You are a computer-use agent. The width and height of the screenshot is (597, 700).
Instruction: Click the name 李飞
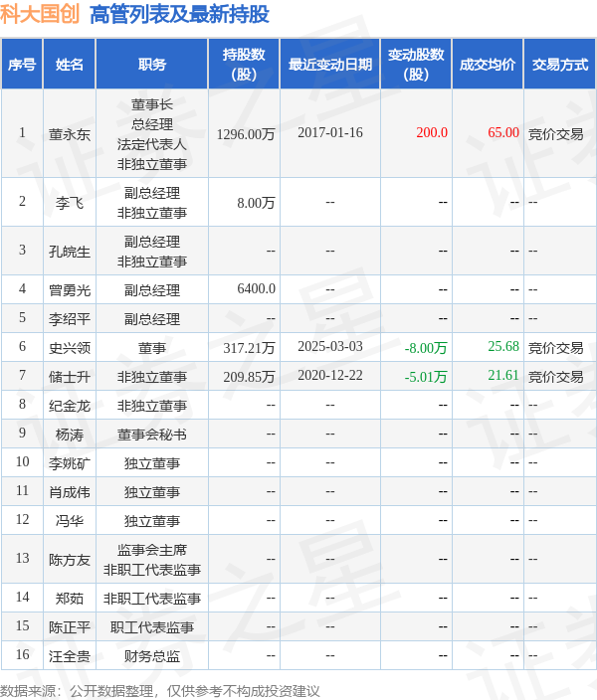pos(70,203)
